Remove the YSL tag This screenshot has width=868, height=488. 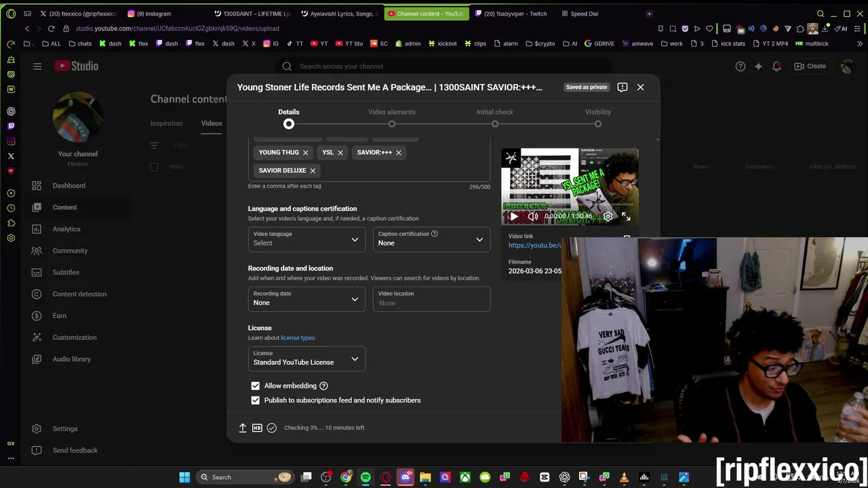pos(340,152)
